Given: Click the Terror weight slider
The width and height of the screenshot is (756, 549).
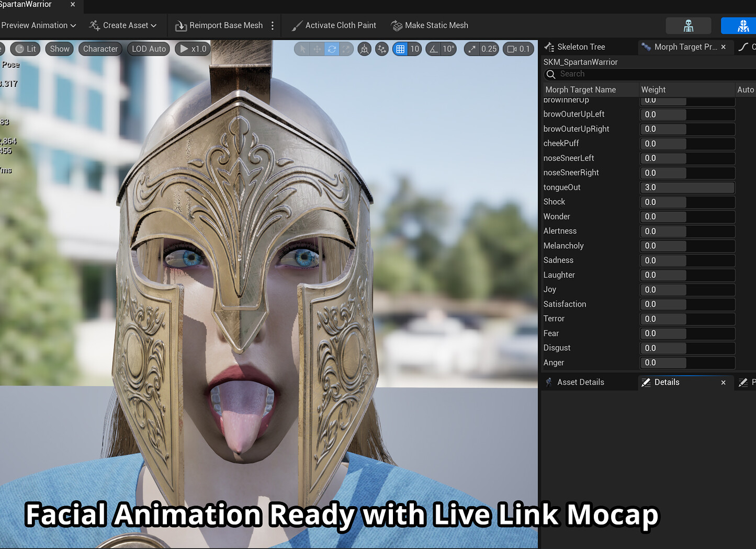Looking at the screenshot, I should click(687, 319).
